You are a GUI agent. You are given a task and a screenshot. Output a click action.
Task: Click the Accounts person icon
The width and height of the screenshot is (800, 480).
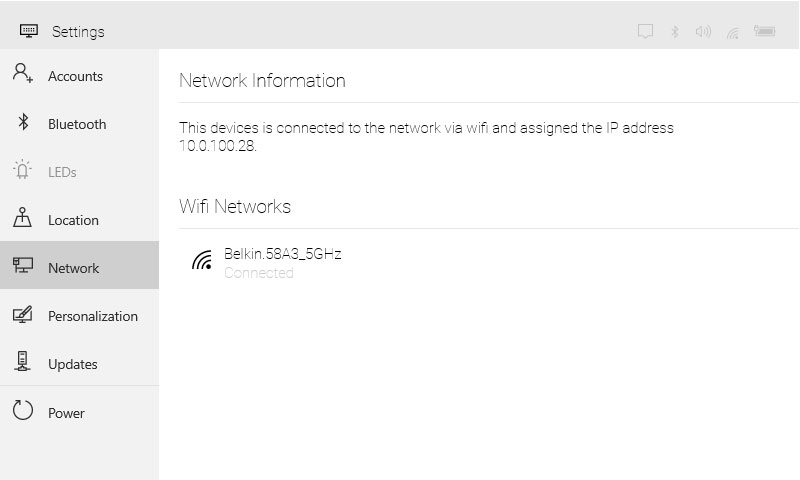tap(22, 73)
